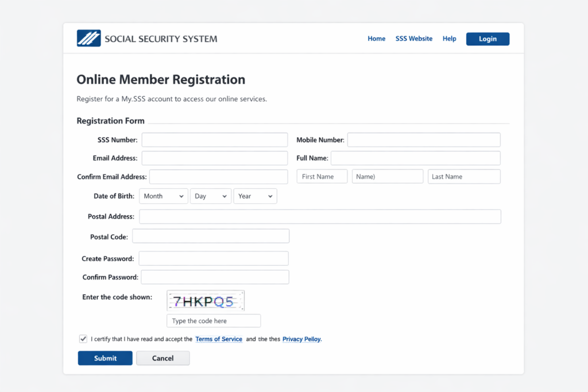
Task: Open the Month dropdown
Action: (x=163, y=196)
